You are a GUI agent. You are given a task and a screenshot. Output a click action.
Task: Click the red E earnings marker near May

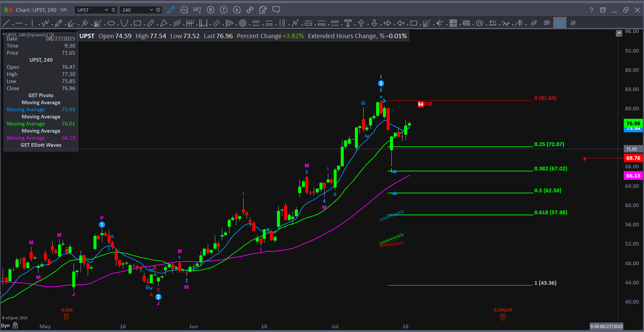66,317
